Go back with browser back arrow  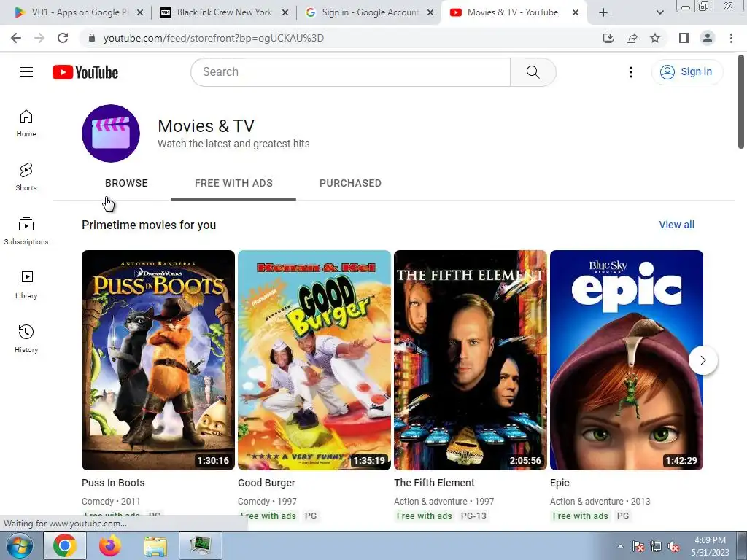16,38
